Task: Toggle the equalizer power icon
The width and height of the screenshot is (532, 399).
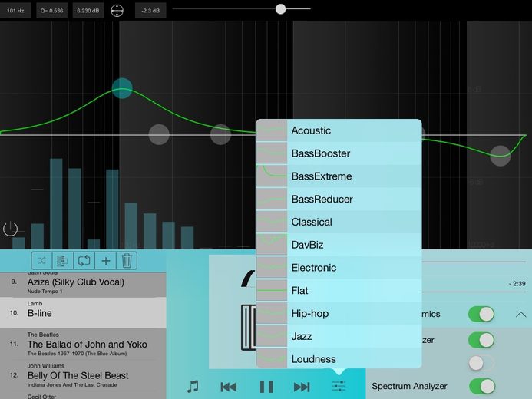Action: pyautogui.click(x=10, y=229)
